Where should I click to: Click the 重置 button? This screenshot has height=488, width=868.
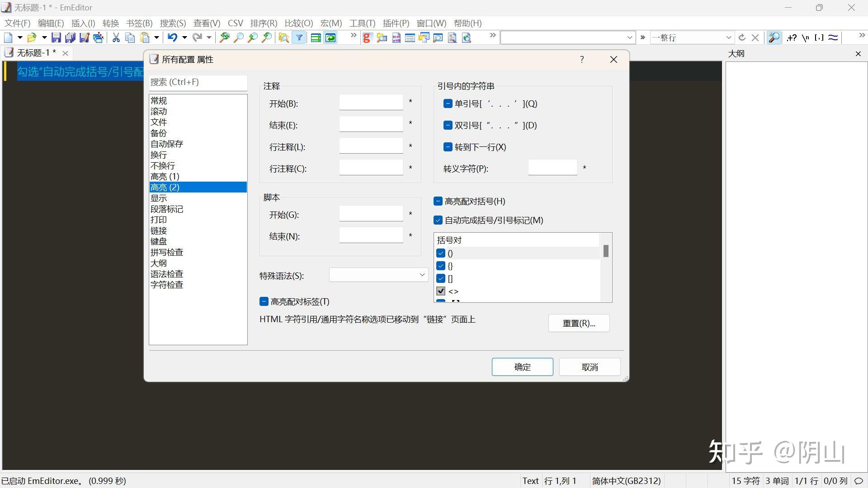(579, 323)
